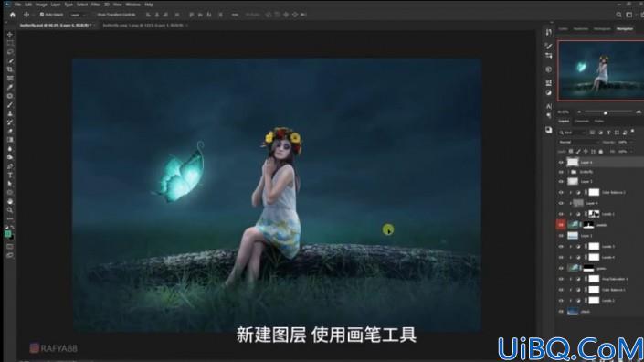This screenshot has width=644, height=362.
Task: Filter layers by type layers icon
Action: pyautogui.click(x=608, y=133)
